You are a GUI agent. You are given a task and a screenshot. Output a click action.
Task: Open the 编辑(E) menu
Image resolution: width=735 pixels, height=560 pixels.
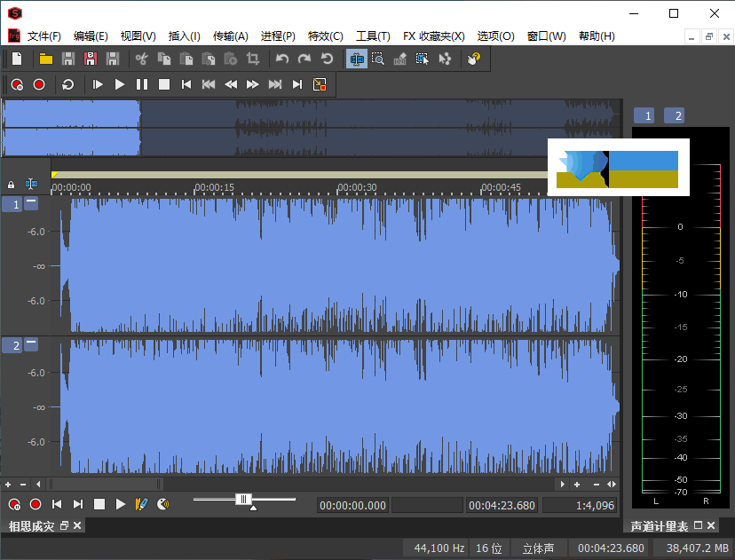pos(91,36)
